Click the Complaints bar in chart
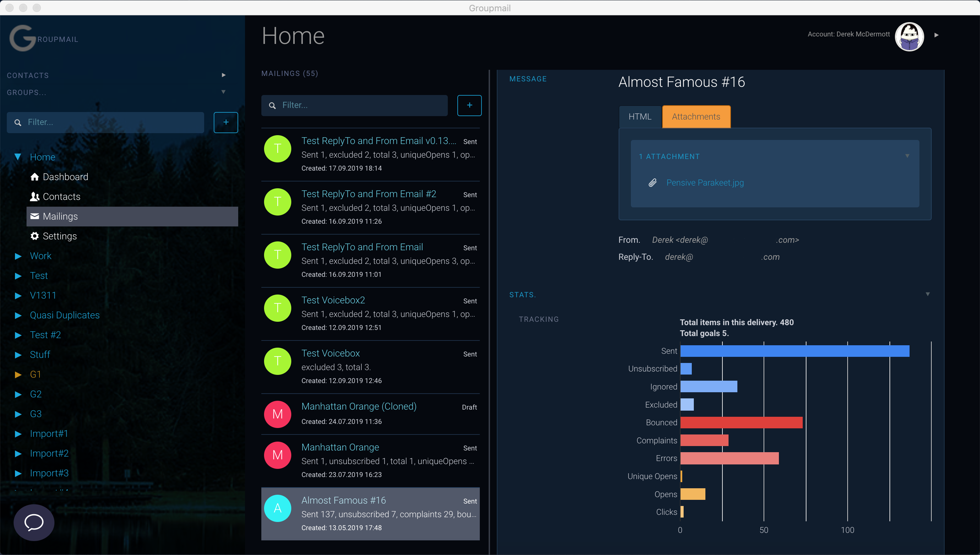The width and height of the screenshot is (980, 555). [x=705, y=440]
